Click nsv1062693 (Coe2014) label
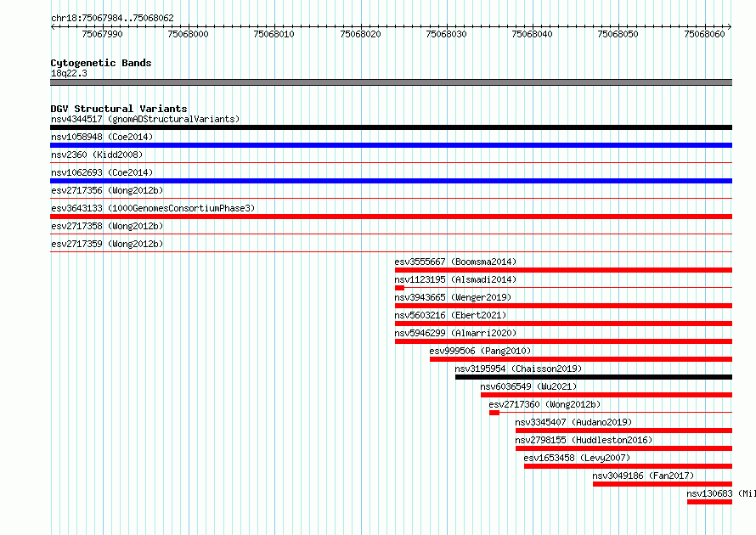756x535 pixels. point(102,172)
